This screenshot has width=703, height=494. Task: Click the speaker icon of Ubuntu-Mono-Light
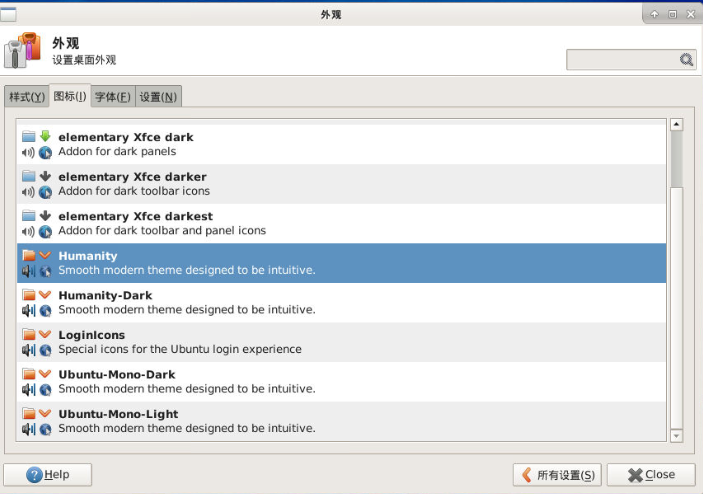coord(28,429)
